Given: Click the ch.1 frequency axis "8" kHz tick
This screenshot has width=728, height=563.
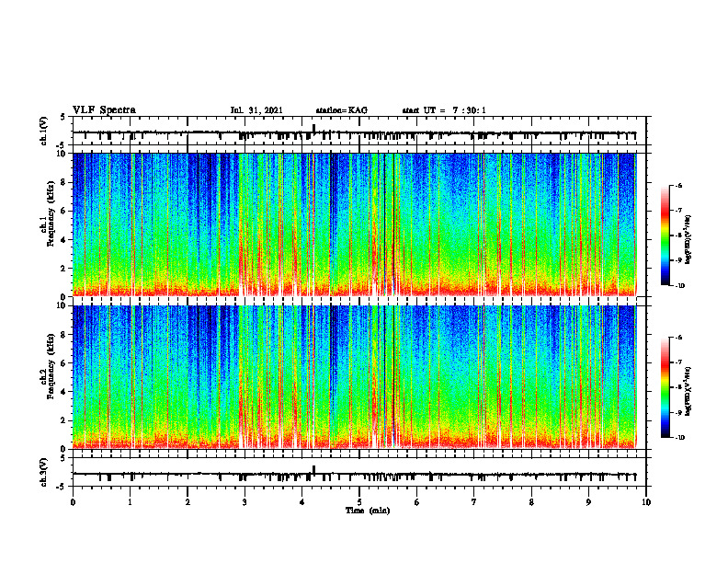Looking at the screenshot, I should coord(63,182).
